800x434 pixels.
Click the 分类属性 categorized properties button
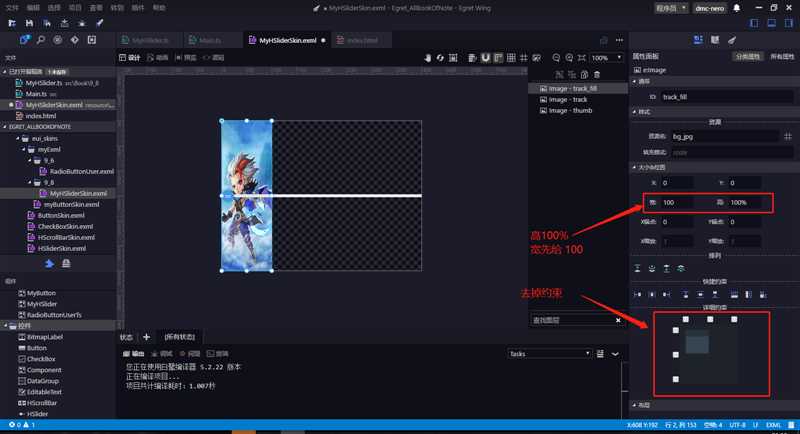point(747,56)
